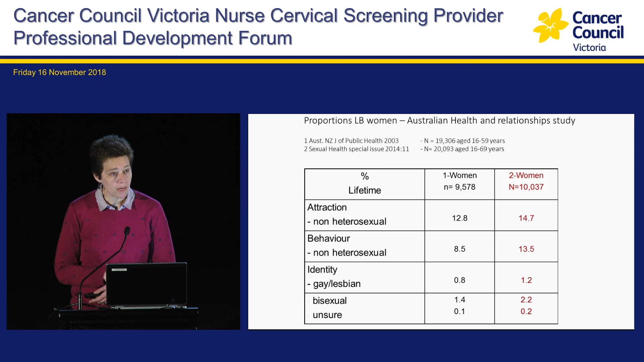The image size is (644, 362).
Task: Click the '1-Women n= 9,578' column header
Action: click(460, 181)
